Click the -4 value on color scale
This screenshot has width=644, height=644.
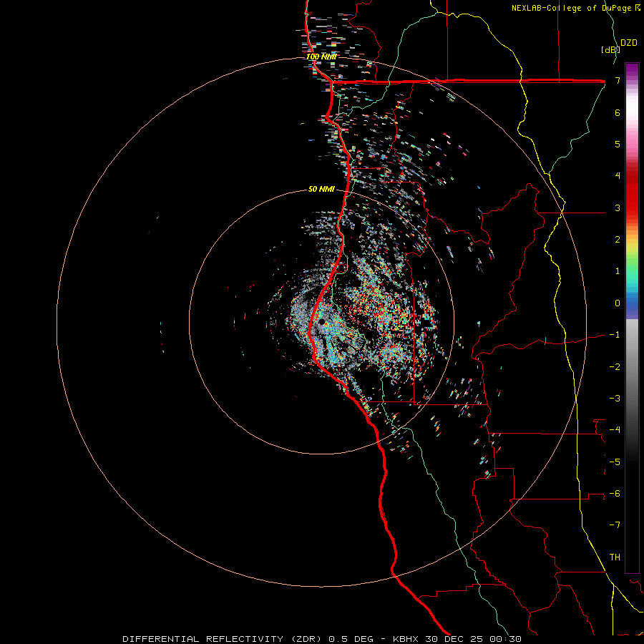tap(615, 430)
